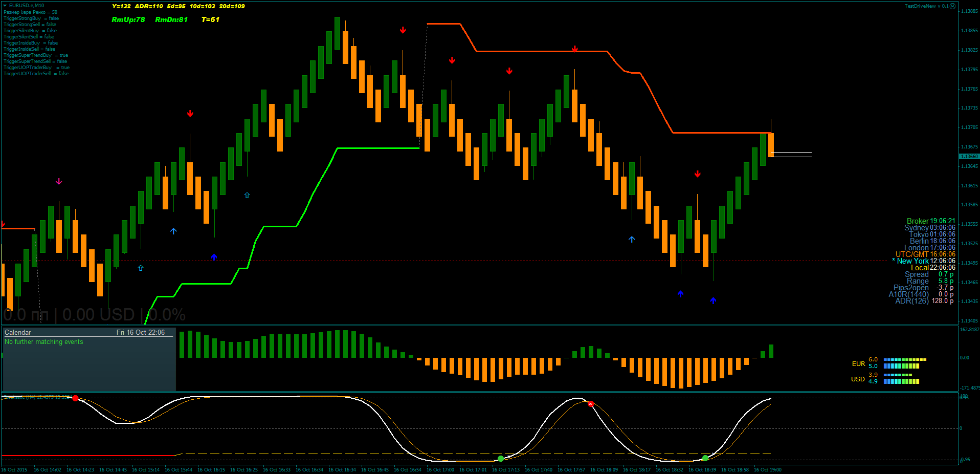Click the 'No further matching events' message
This screenshot has width=980, height=474.
pyautogui.click(x=43, y=341)
